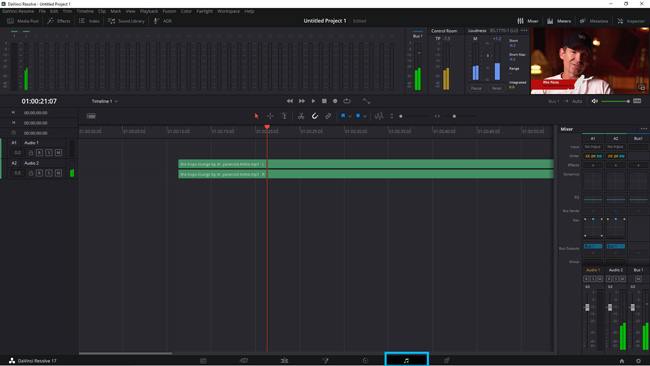Image resolution: width=650 pixels, height=366 pixels.
Task: Open the Inspector panel
Action: pyautogui.click(x=631, y=21)
